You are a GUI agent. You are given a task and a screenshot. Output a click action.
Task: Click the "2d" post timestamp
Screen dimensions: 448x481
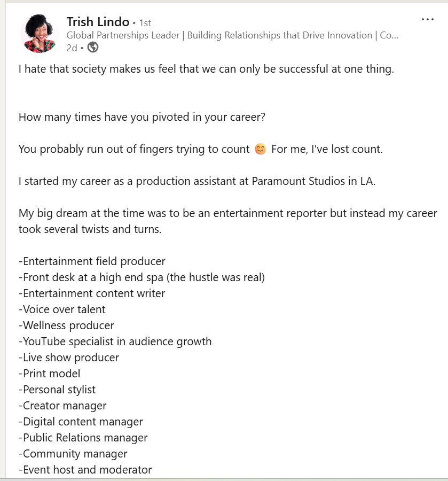[x=72, y=48]
